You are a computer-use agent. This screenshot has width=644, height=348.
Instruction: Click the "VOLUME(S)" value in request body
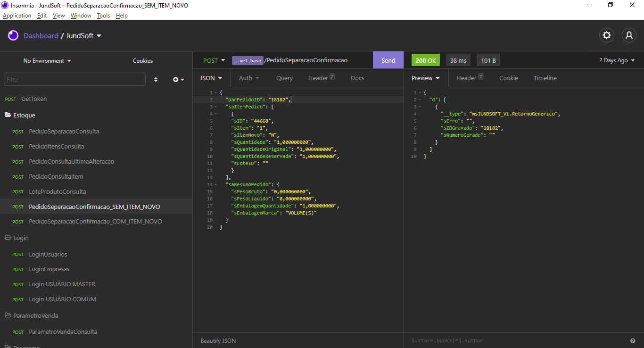point(301,213)
